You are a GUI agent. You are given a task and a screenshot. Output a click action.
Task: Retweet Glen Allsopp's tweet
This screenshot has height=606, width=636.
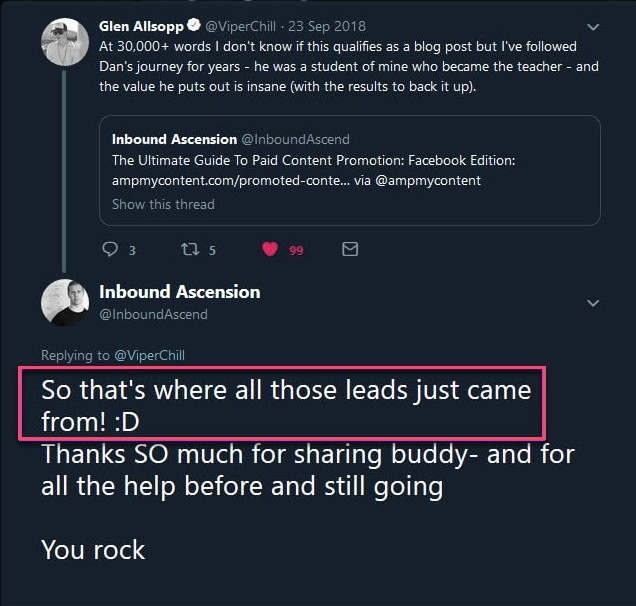(189, 249)
